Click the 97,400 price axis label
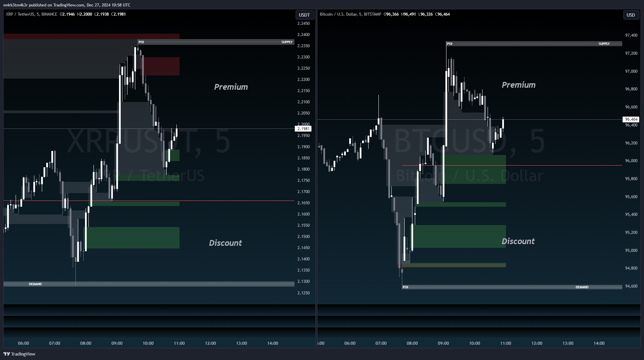The image size is (644, 360). point(631,35)
